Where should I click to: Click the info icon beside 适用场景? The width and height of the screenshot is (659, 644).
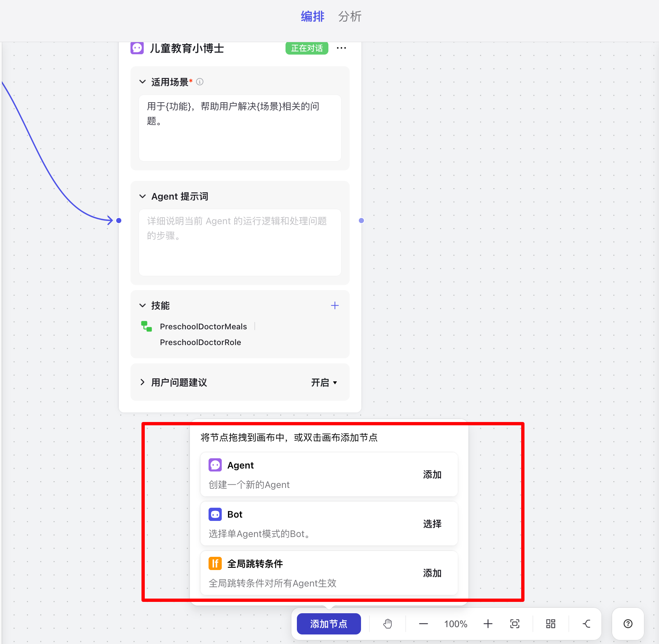tap(200, 82)
